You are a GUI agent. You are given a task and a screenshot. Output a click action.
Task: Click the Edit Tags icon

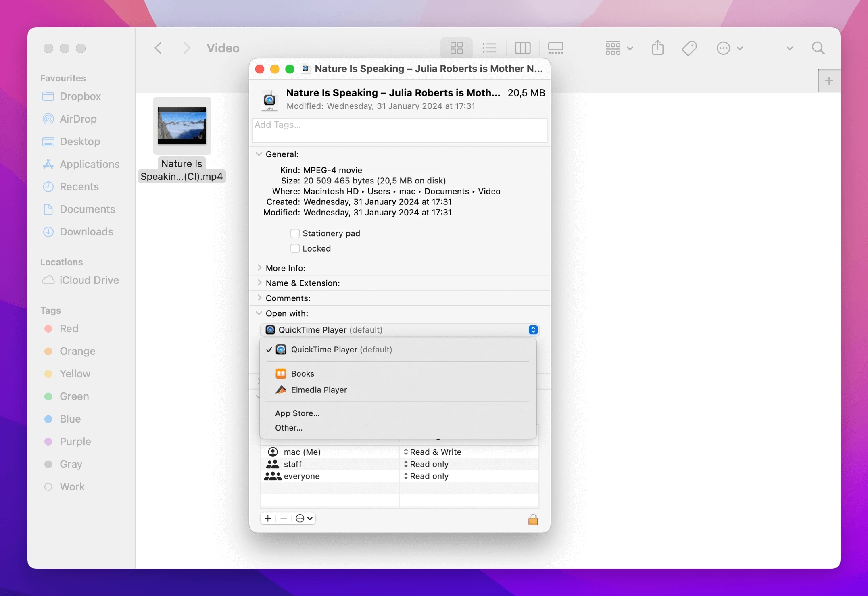click(689, 48)
